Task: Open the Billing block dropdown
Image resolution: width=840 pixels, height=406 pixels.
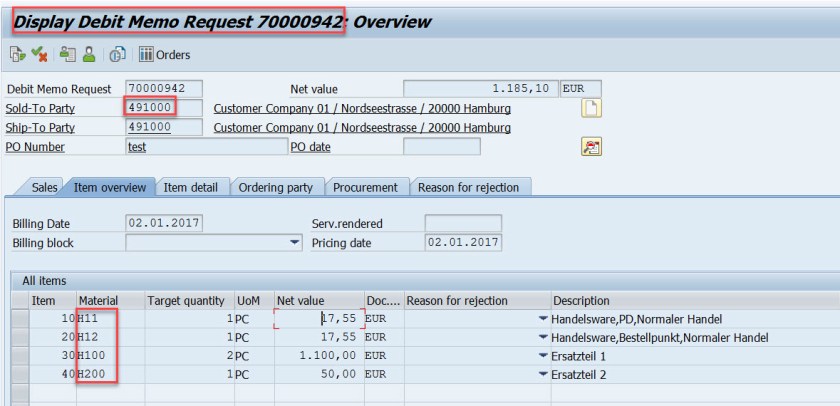Action: pyautogui.click(x=294, y=243)
